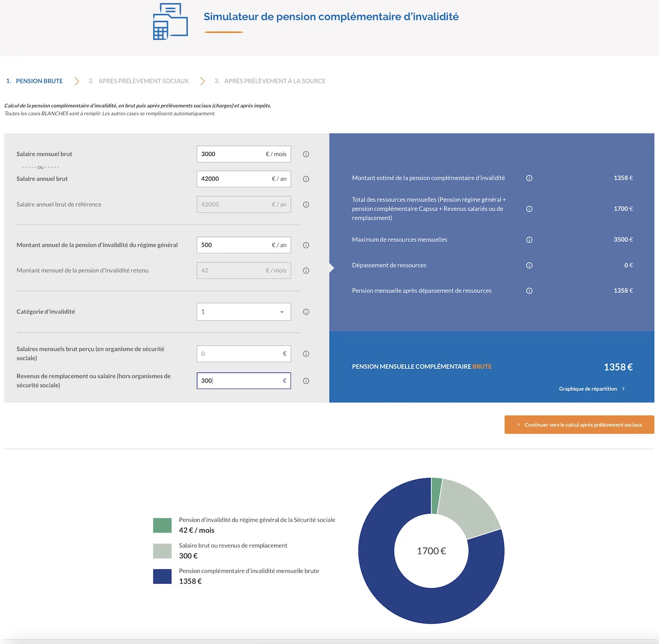Open the Catégorie d'invalidité dropdown
The width and height of the screenshot is (659, 644).
pos(243,312)
